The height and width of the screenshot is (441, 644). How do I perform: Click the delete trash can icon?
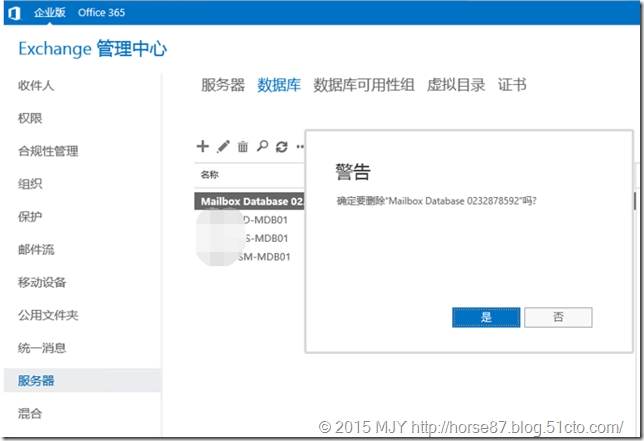[242, 147]
